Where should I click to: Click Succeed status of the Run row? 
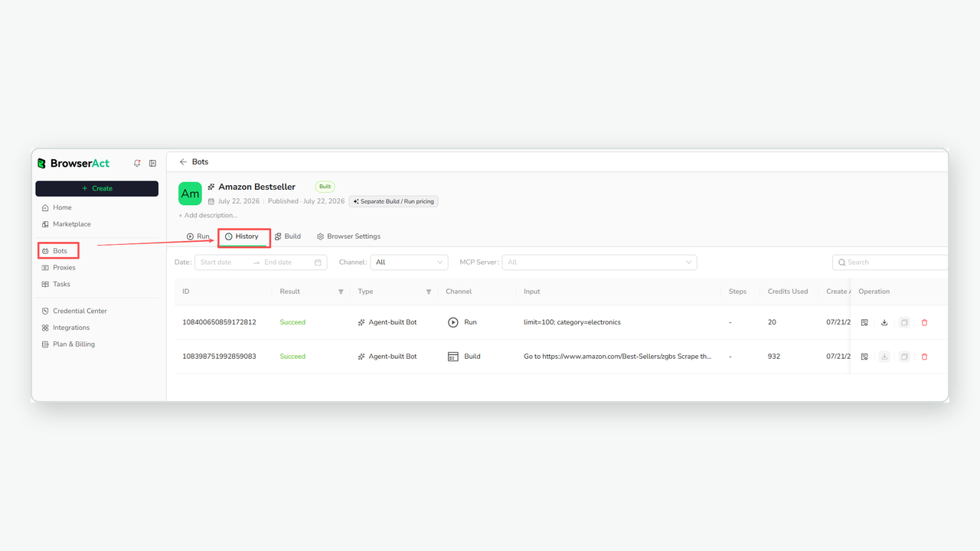[x=292, y=322]
